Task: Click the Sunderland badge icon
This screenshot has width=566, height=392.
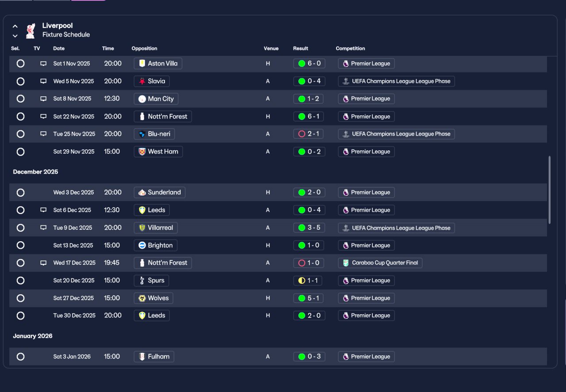Action: (142, 192)
